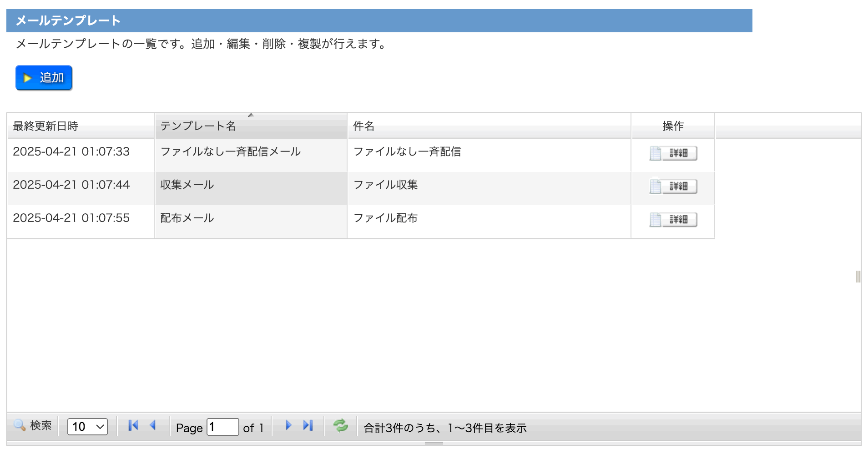Open details for 収集メール template
Viewport: 868px width, 454px height.
(673, 187)
